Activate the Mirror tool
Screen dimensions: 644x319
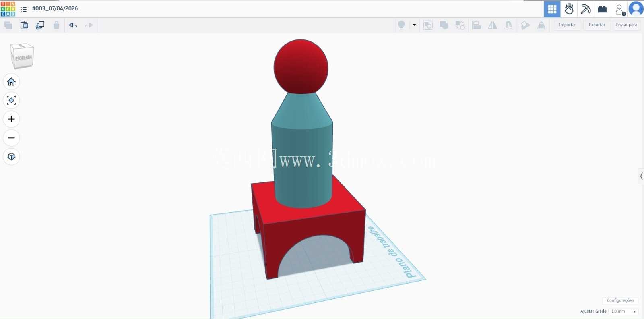tap(493, 25)
